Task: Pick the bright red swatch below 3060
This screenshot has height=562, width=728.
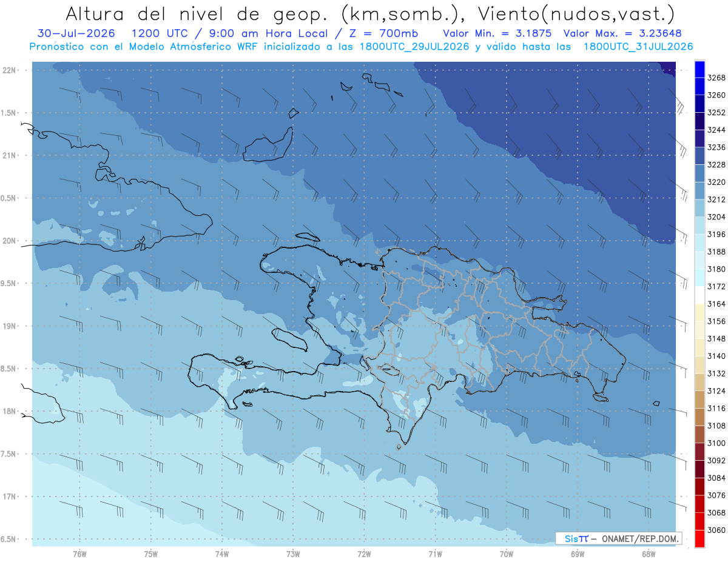Action: click(699, 538)
